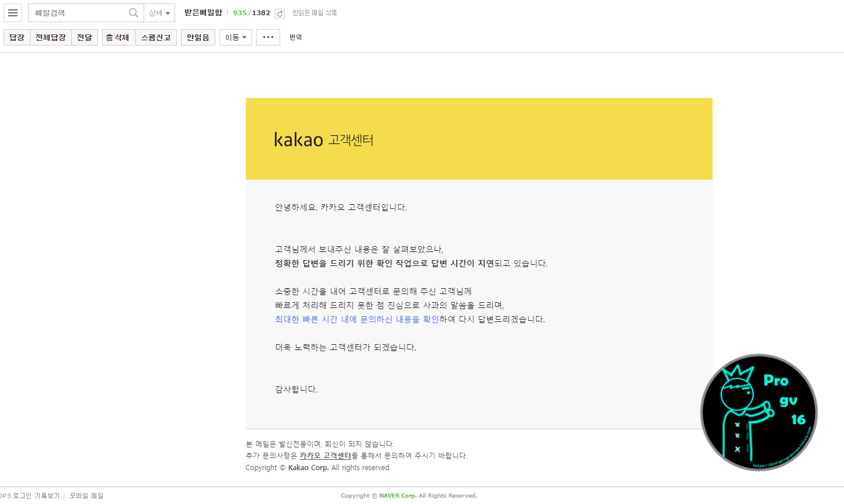Image resolution: width=844 pixels, height=504 pixels.
Task: Click the 전체답장 (reply all) button
Action: (x=51, y=37)
